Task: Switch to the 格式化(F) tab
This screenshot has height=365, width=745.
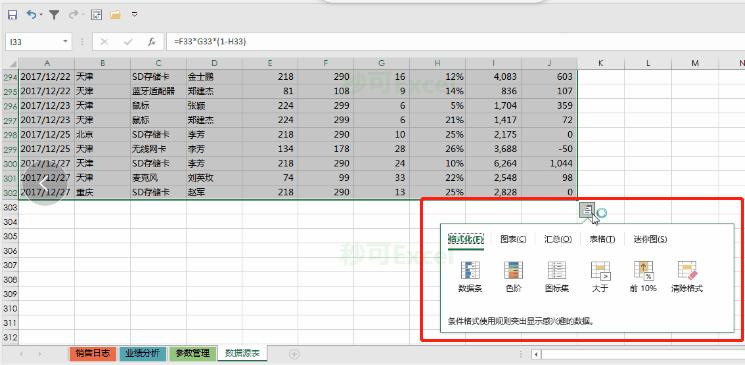Action: (x=466, y=239)
